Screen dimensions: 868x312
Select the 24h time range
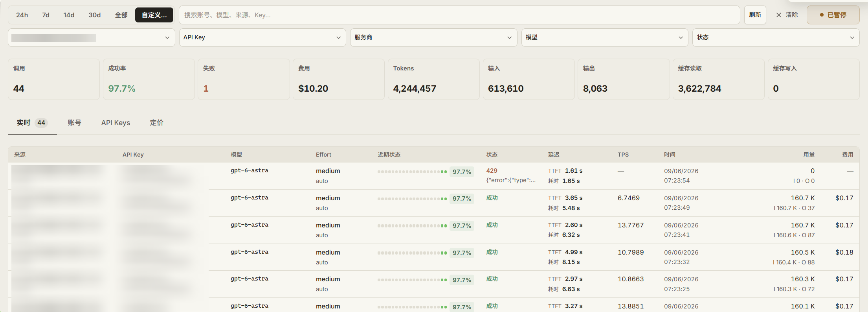22,15
